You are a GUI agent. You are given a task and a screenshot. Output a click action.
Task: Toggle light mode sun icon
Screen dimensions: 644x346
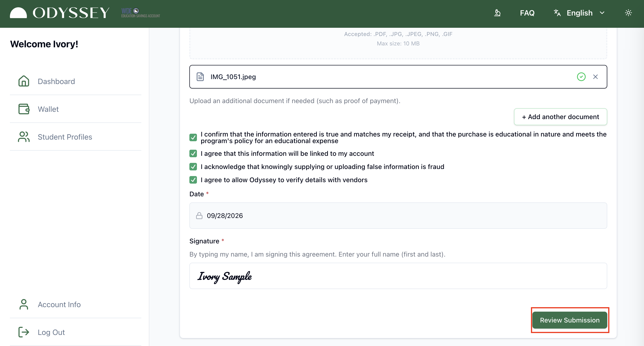(628, 13)
